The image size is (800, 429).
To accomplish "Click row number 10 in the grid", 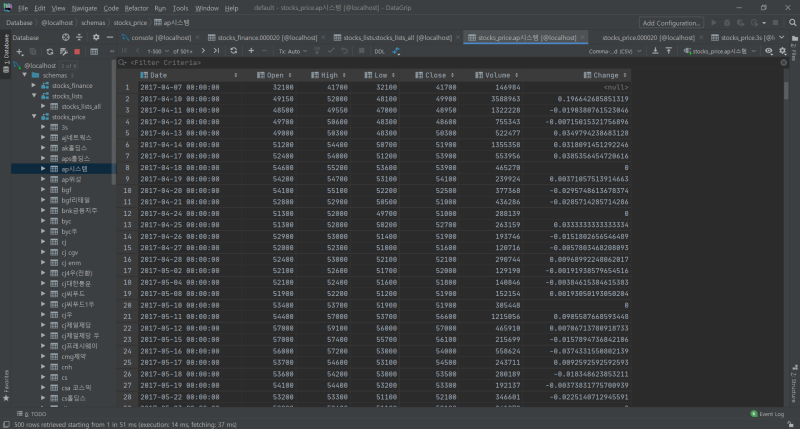I will click(127, 190).
